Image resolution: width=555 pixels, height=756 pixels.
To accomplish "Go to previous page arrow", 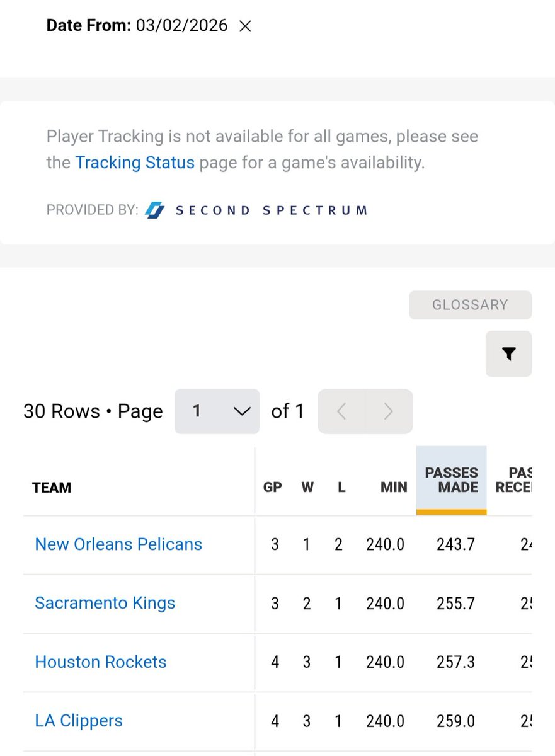I will (341, 411).
